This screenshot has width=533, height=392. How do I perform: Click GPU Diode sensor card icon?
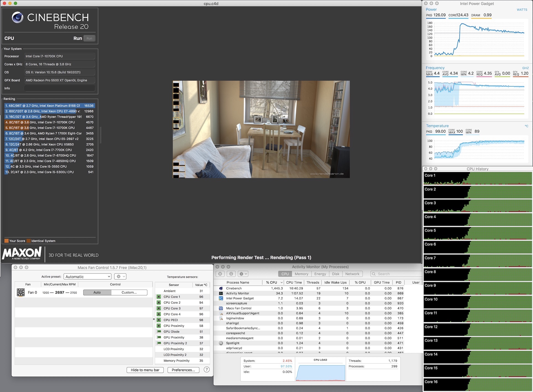point(159,331)
